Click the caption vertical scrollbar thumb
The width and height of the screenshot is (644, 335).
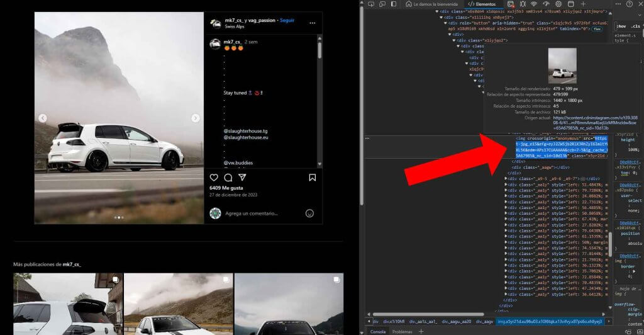click(x=319, y=50)
